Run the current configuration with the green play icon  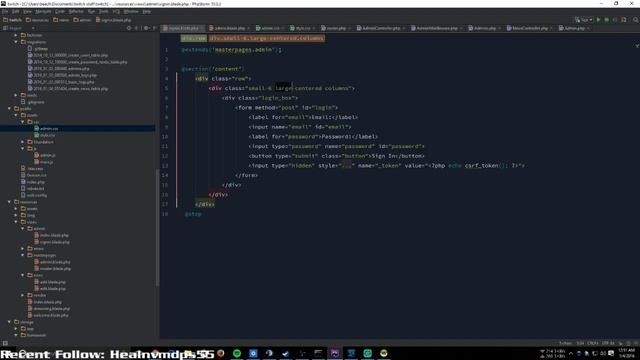(598, 20)
